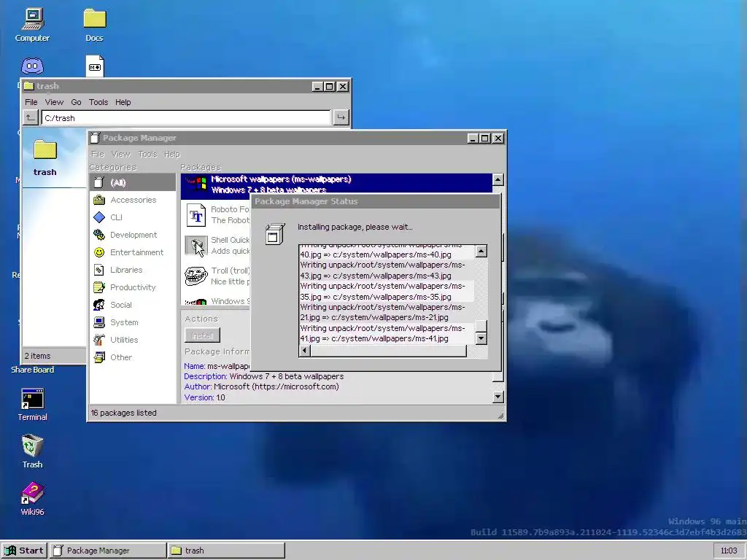Open Go menu in trash window
The image size is (747, 560).
point(76,102)
